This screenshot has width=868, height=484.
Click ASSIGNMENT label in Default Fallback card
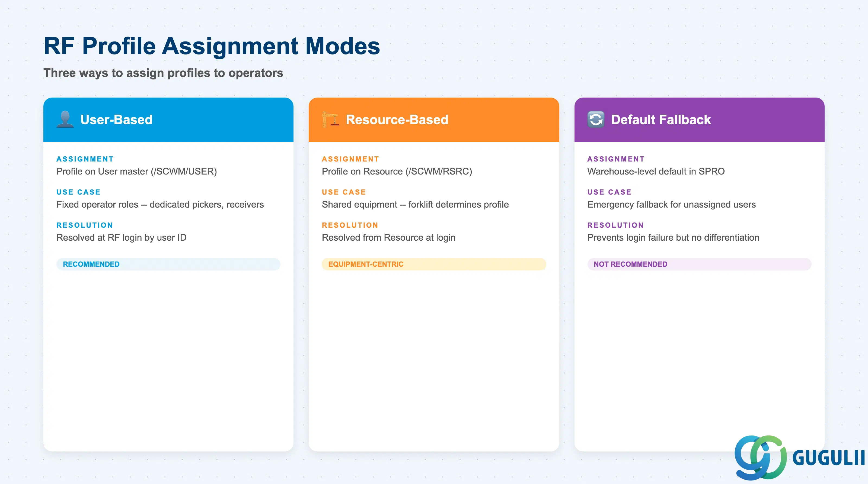(x=616, y=159)
